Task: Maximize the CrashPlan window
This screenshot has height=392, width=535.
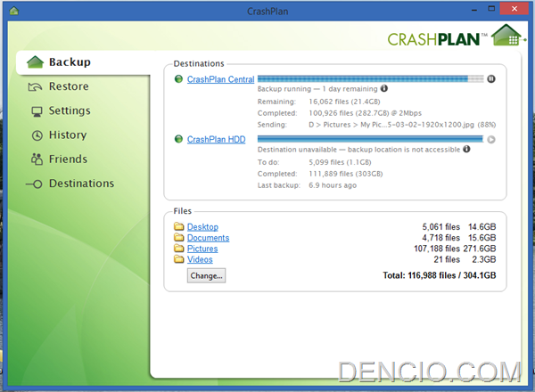Action: 491,9
